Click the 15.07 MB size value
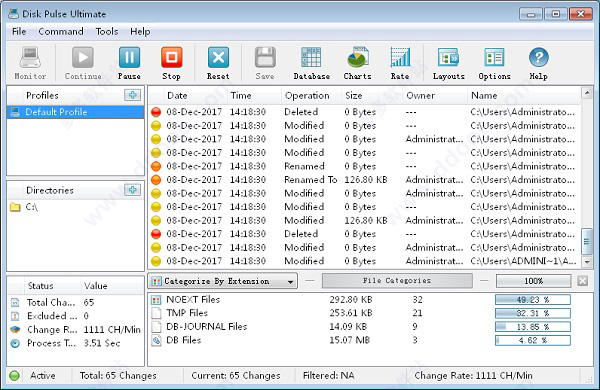Screen dimensions: 600x390 coord(349,340)
